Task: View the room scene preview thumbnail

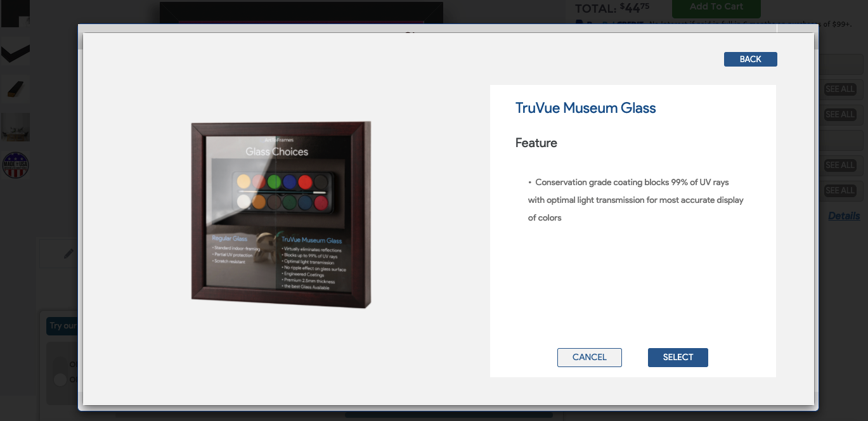Action: (x=15, y=127)
